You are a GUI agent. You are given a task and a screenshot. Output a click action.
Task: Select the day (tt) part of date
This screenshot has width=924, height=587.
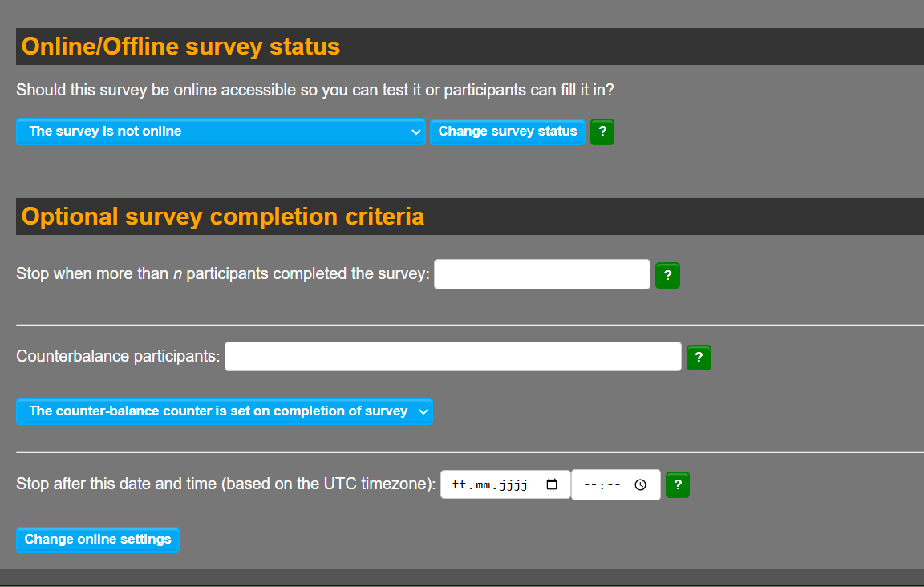[x=460, y=485]
